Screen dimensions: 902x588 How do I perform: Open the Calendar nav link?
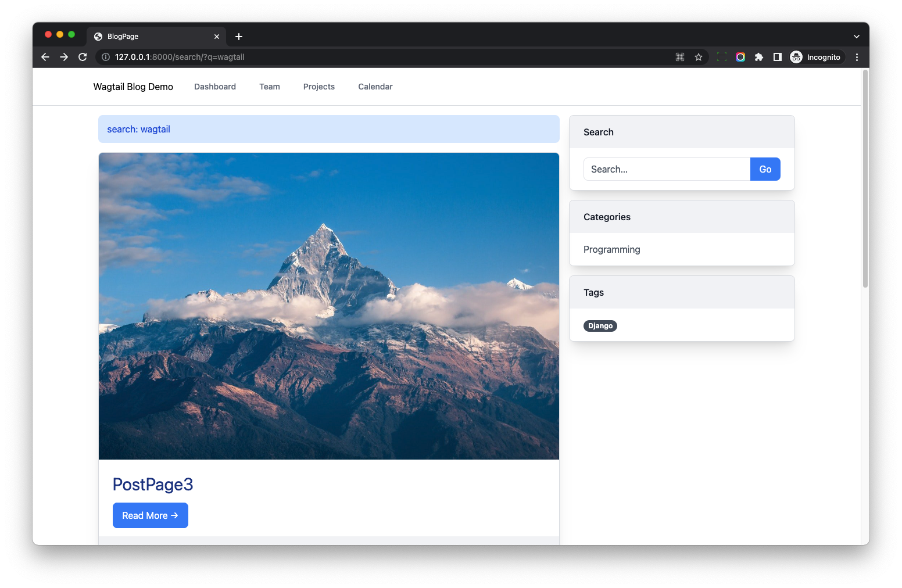pos(375,87)
